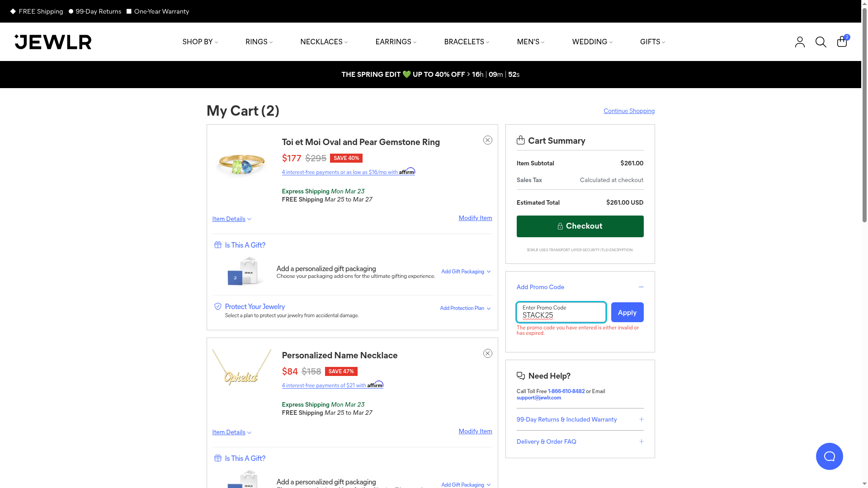Click the first item's gift icon
This screenshot has width=868, height=488.
[x=218, y=245]
